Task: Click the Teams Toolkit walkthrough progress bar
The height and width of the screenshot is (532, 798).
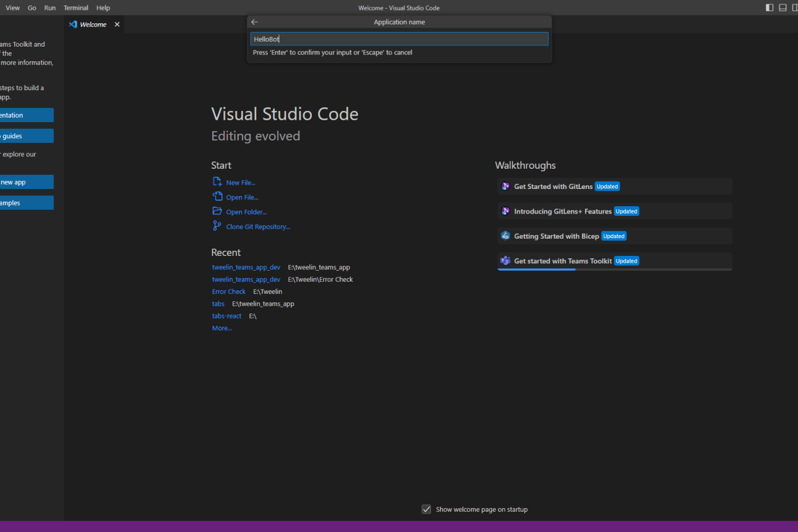Action: 615,269
